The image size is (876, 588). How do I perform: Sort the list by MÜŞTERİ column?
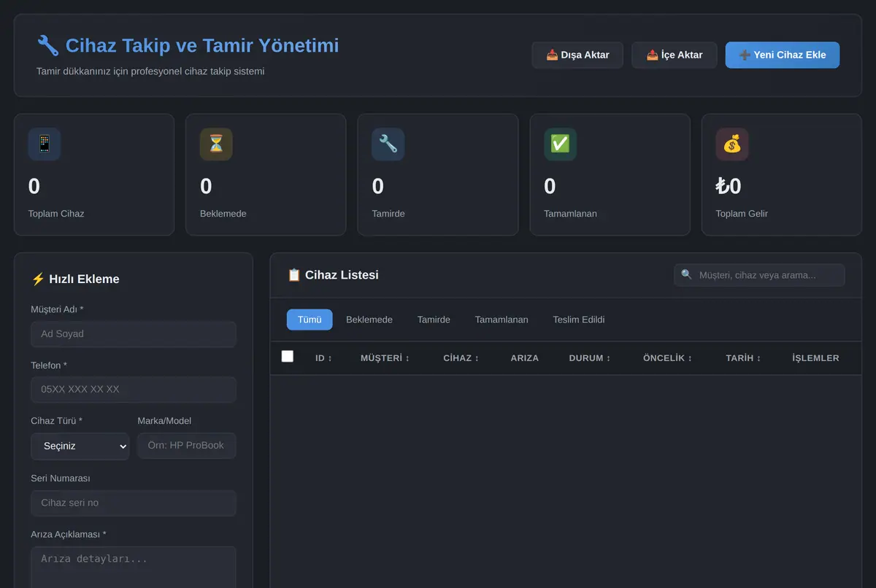[x=385, y=358]
